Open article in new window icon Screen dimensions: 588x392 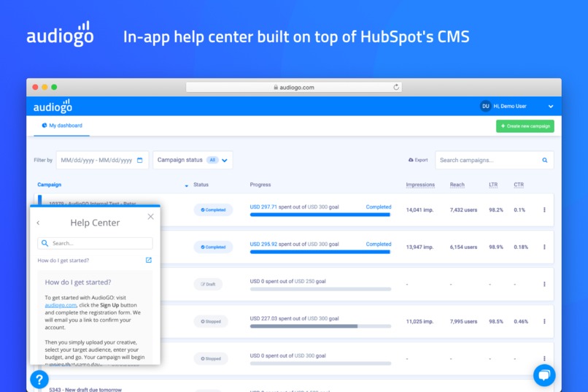coord(149,260)
